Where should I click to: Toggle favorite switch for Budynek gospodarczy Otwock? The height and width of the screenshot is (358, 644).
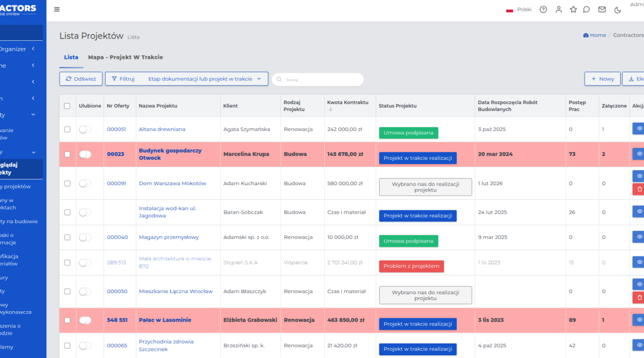85,154
